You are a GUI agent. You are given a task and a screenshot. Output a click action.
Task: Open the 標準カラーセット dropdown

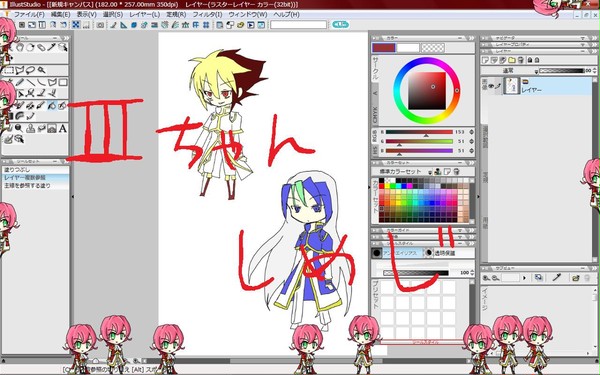coord(430,171)
